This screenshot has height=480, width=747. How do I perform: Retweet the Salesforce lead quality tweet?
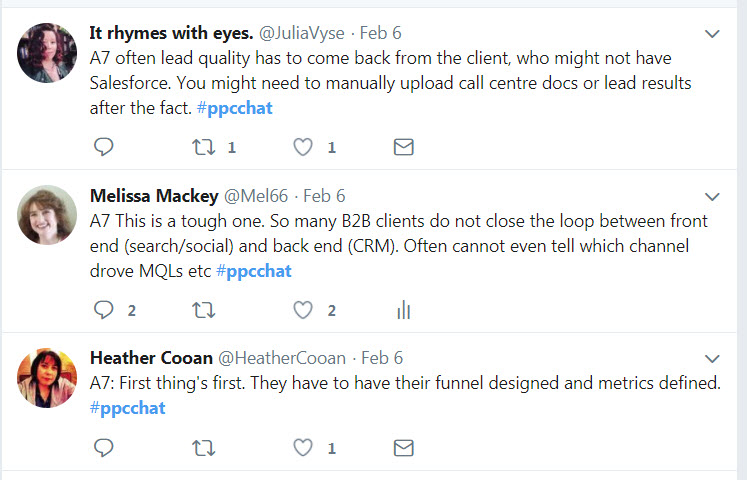click(x=203, y=147)
